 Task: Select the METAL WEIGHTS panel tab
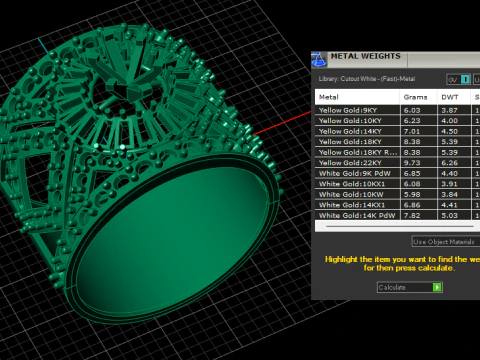(365, 56)
